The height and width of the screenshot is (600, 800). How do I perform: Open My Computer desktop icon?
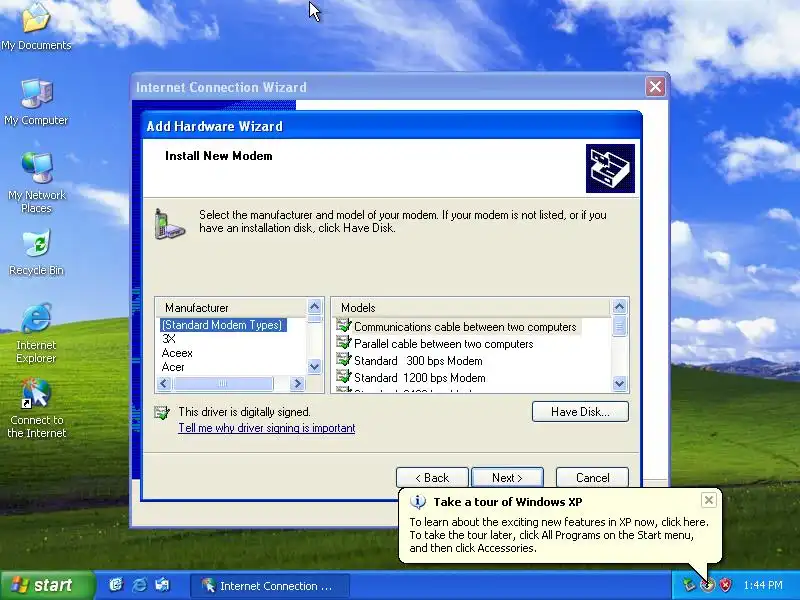[36, 102]
